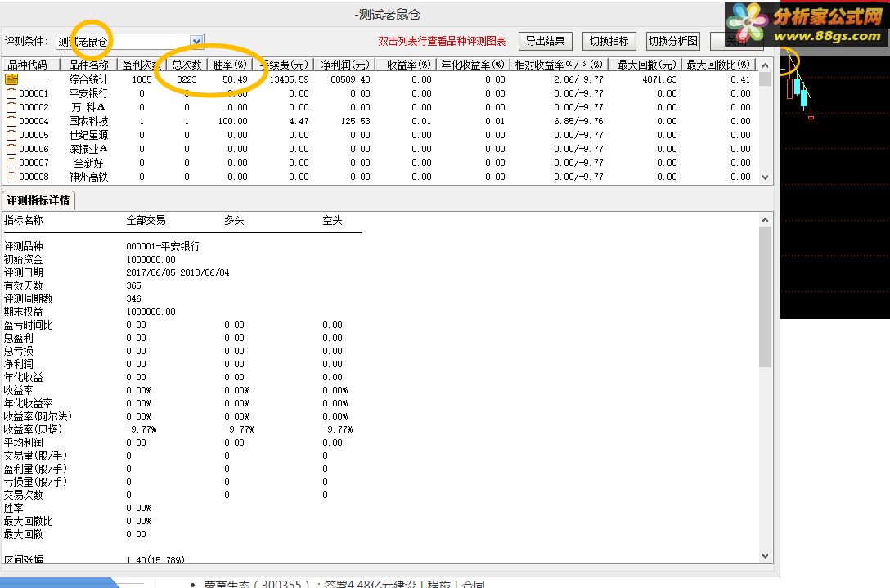Image resolution: width=890 pixels, height=588 pixels.
Task: Click the 125.53 net profit cell
Action: pos(355,122)
